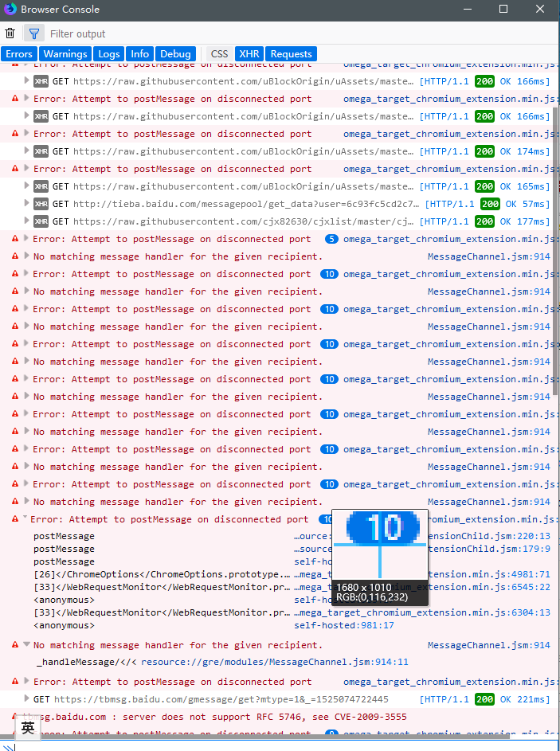Toggle the Logs filter button
This screenshot has height=751, width=560.
[x=109, y=53]
